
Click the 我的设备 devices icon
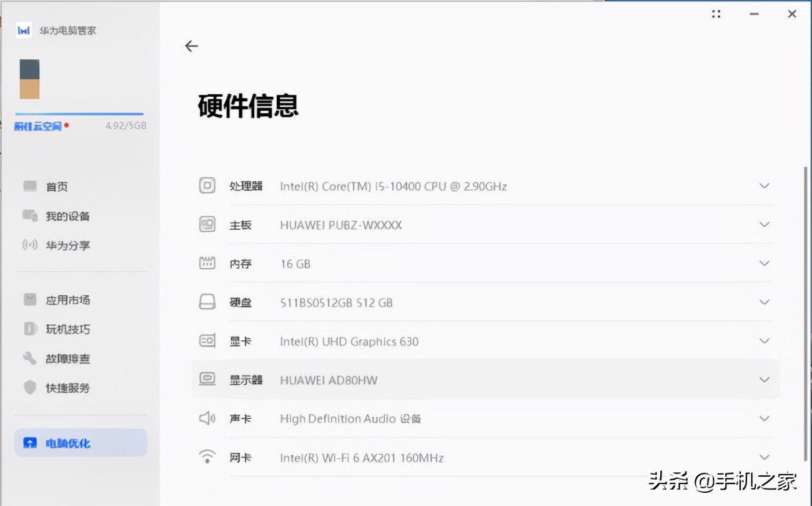coord(30,216)
